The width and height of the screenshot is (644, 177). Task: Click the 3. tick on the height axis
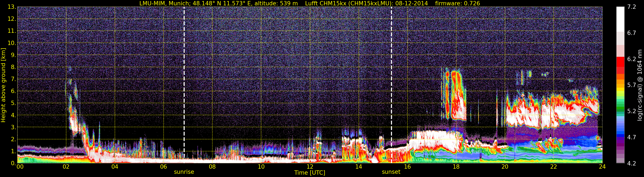point(13,127)
